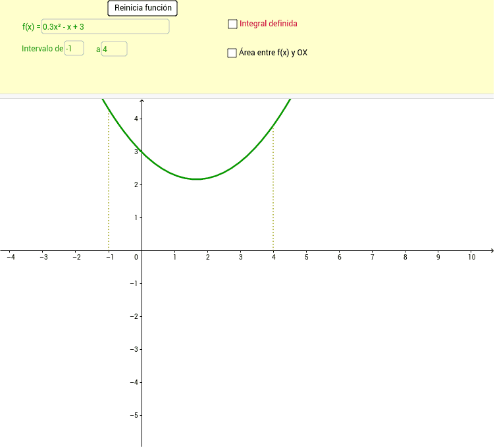Screen dimensions: 495x448
Task: Click the y-axis tick label −5
Action: [134, 415]
